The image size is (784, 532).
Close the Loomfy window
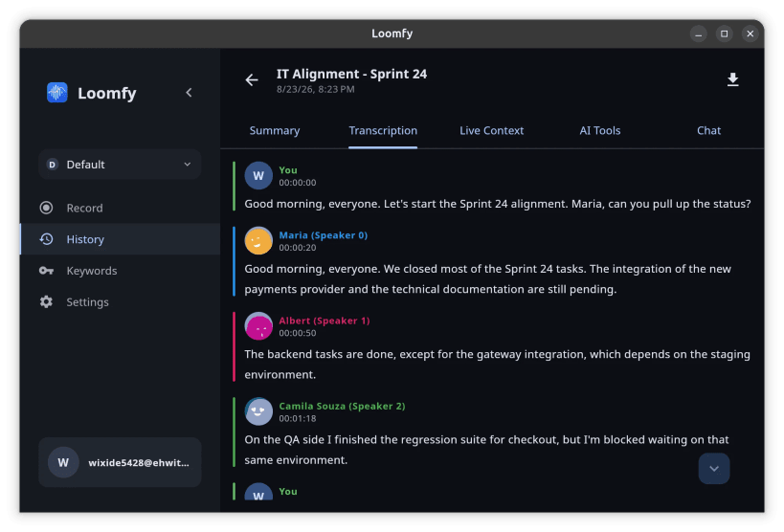coord(750,33)
